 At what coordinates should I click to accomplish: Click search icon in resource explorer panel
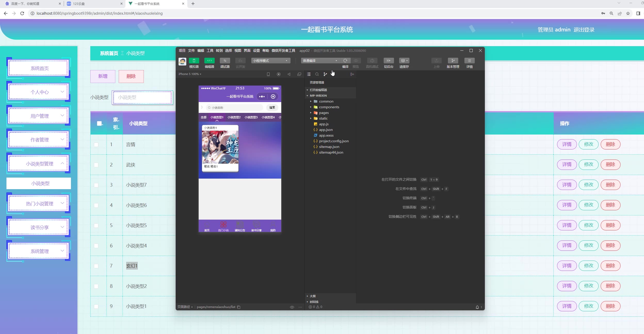click(x=317, y=74)
